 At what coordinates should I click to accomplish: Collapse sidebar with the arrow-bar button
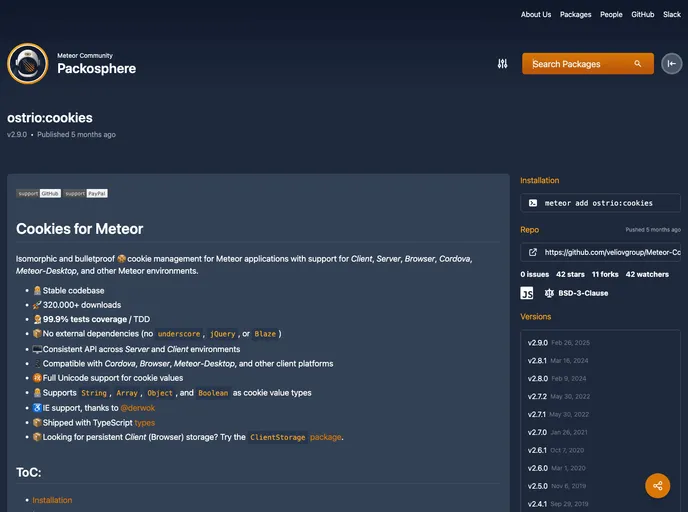(x=671, y=64)
